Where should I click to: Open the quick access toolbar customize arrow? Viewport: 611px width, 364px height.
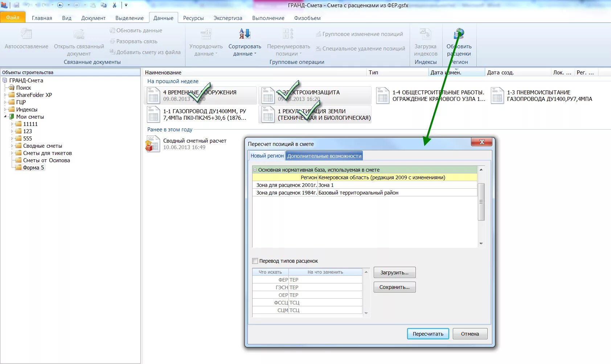pyautogui.click(x=126, y=5)
